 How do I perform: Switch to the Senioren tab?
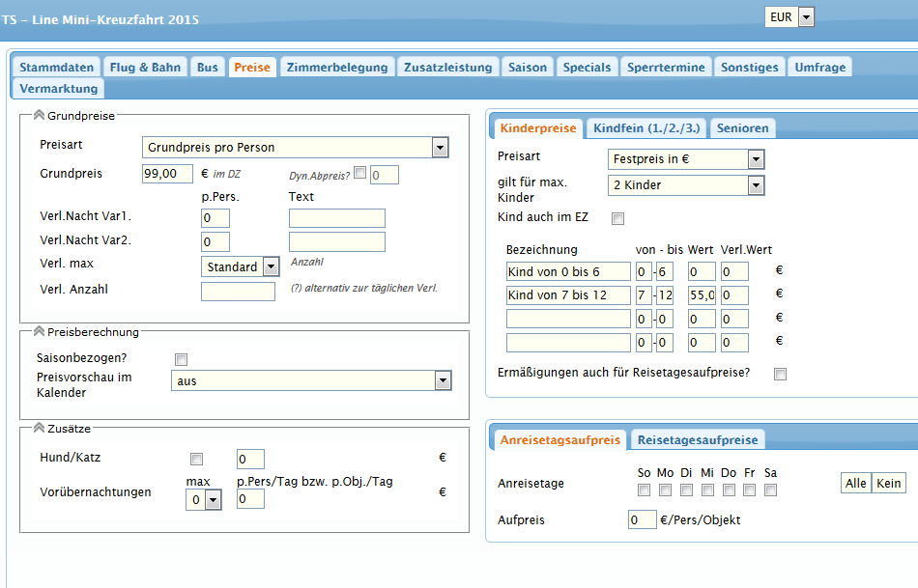(x=742, y=127)
